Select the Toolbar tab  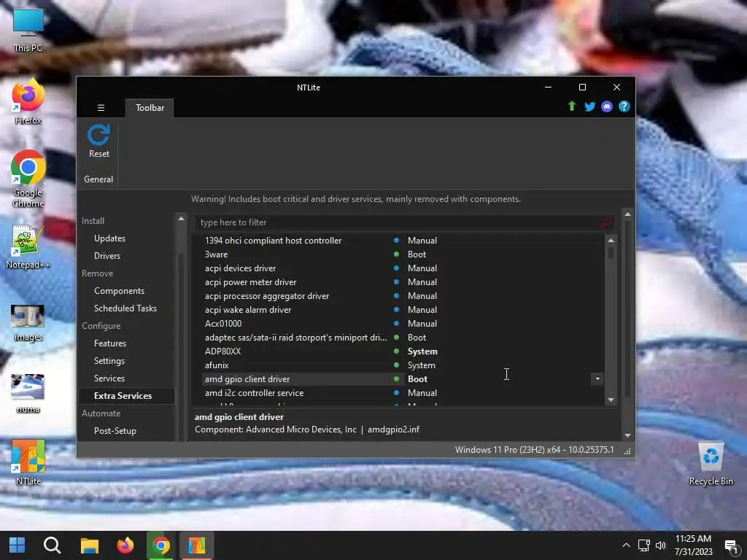[x=150, y=108]
